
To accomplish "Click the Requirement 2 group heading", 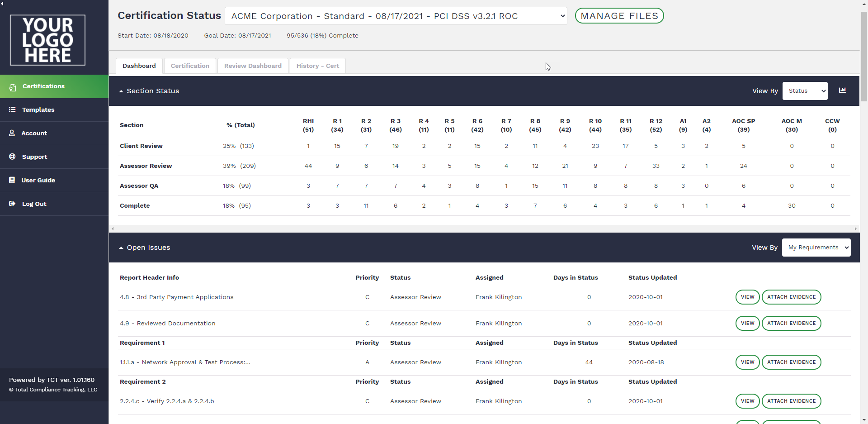I will pyautogui.click(x=143, y=382).
